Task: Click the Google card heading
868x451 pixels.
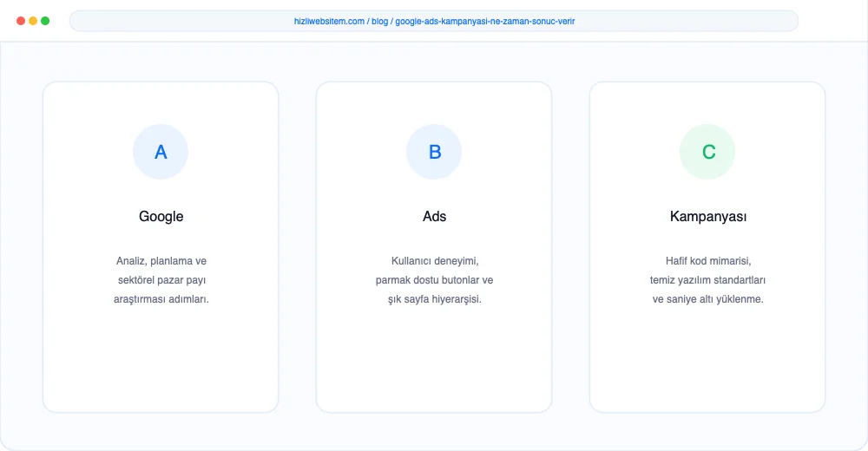Action: [x=161, y=216]
